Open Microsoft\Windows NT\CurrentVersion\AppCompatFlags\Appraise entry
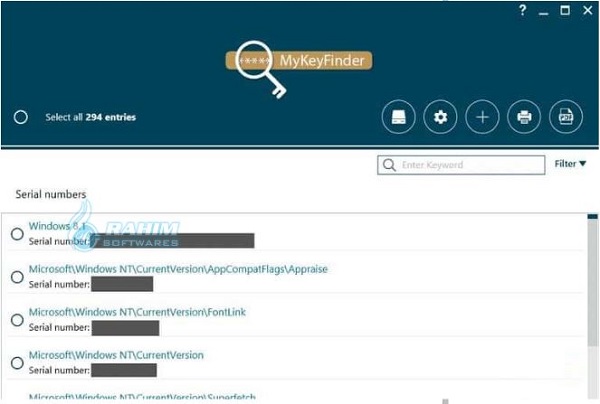The height and width of the screenshot is (404, 600). click(178, 269)
